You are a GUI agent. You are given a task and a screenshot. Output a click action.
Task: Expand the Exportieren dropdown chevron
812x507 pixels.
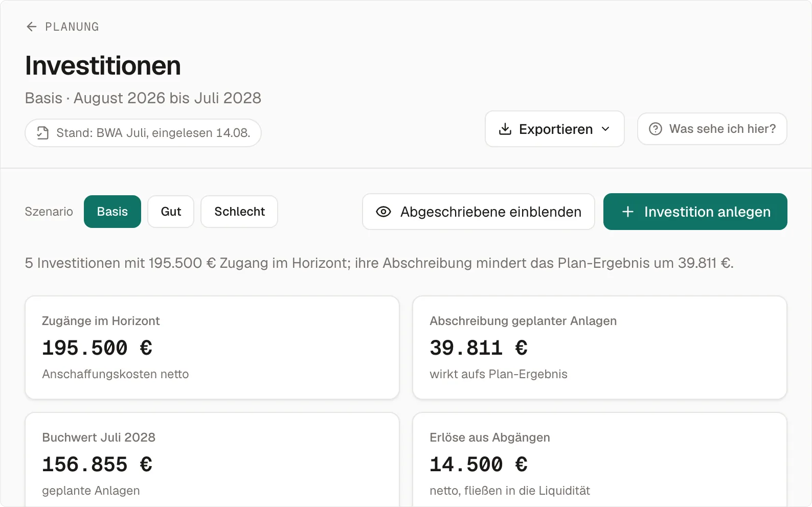(605, 129)
